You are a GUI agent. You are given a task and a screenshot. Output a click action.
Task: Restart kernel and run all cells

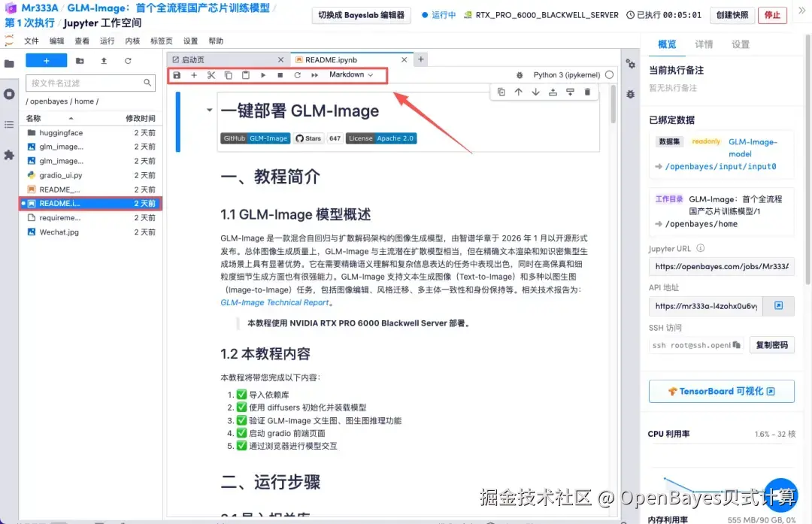314,75
